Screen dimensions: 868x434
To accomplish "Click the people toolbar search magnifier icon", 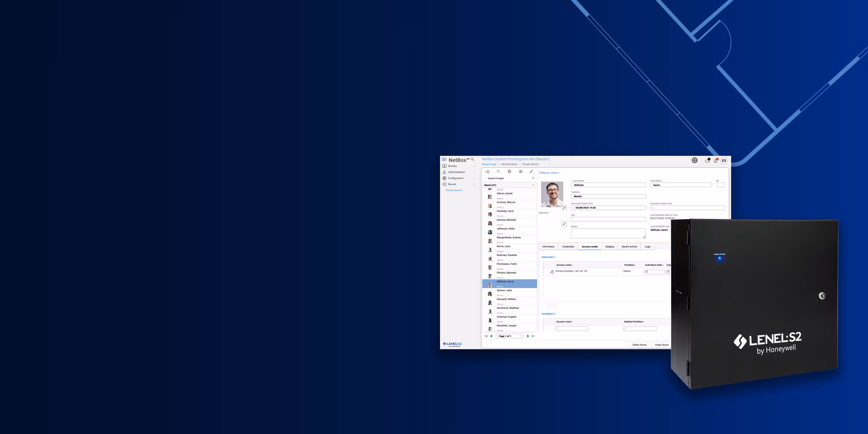I will coord(498,171).
